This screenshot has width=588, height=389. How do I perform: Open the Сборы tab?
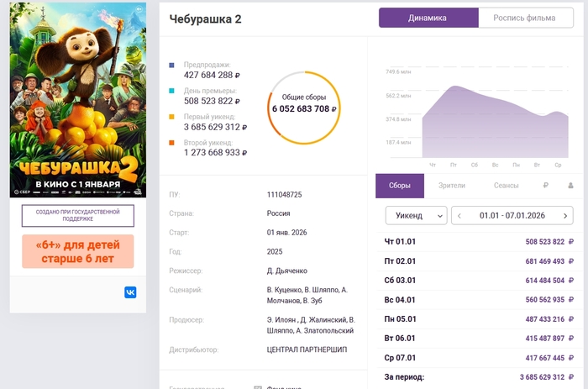(x=400, y=186)
